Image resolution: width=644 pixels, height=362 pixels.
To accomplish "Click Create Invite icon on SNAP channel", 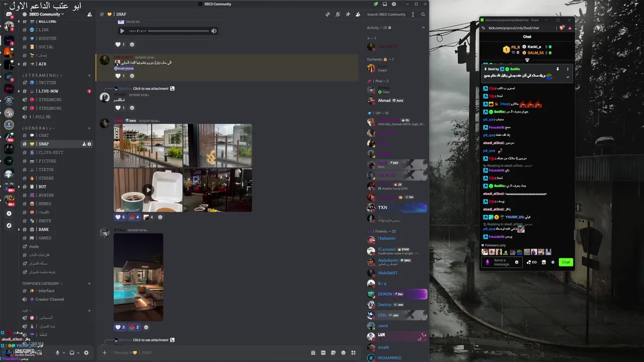I will (x=84, y=144).
